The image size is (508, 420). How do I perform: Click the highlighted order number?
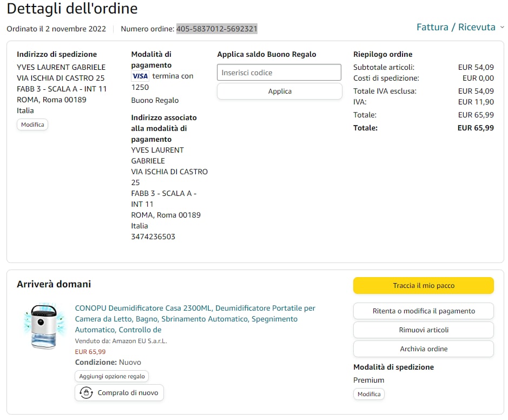pos(217,29)
